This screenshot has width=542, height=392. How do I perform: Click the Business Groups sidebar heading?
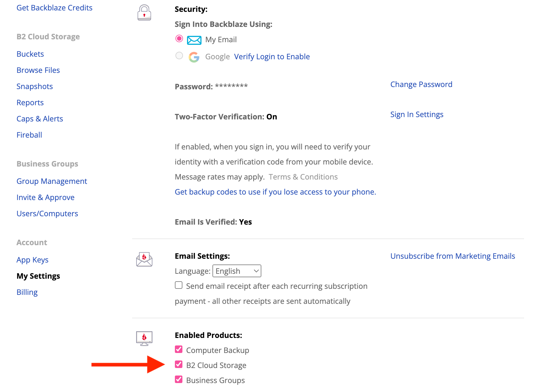coord(47,164)
